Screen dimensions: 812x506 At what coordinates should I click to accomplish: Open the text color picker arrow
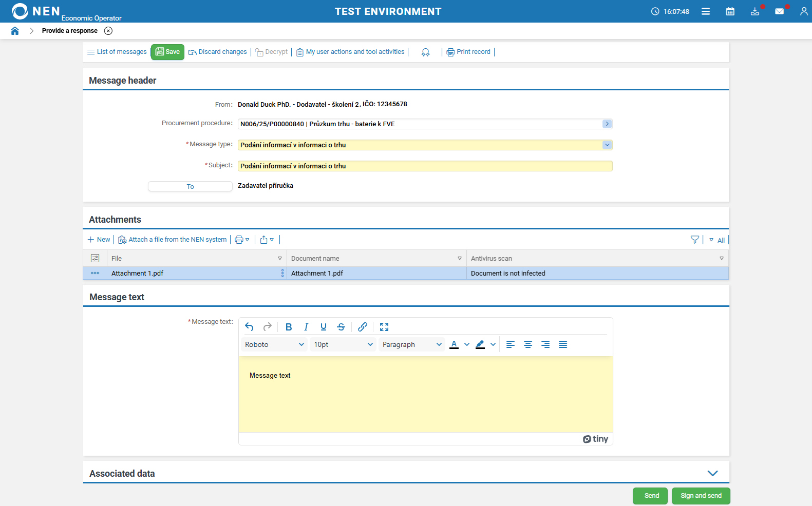click(x=467, y=344)
